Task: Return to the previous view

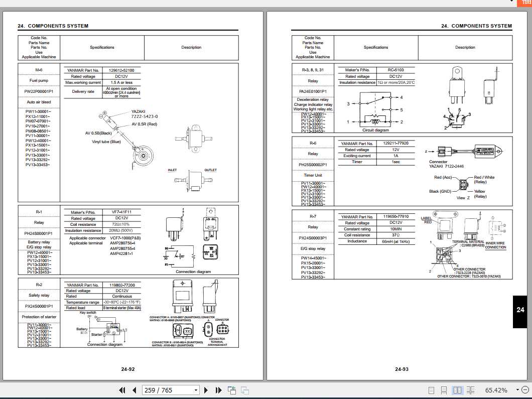Action: tap(232, 390)
